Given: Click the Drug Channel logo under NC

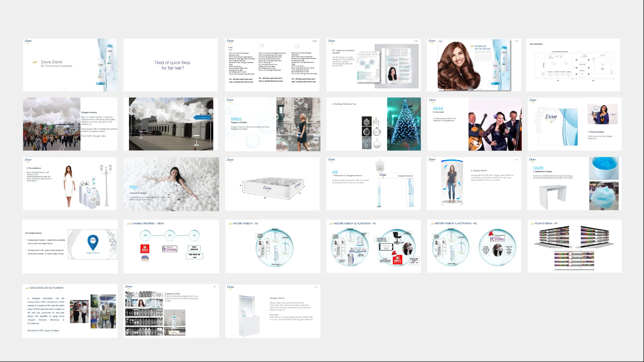Looking at the screenshot, I should pos(170,249).
